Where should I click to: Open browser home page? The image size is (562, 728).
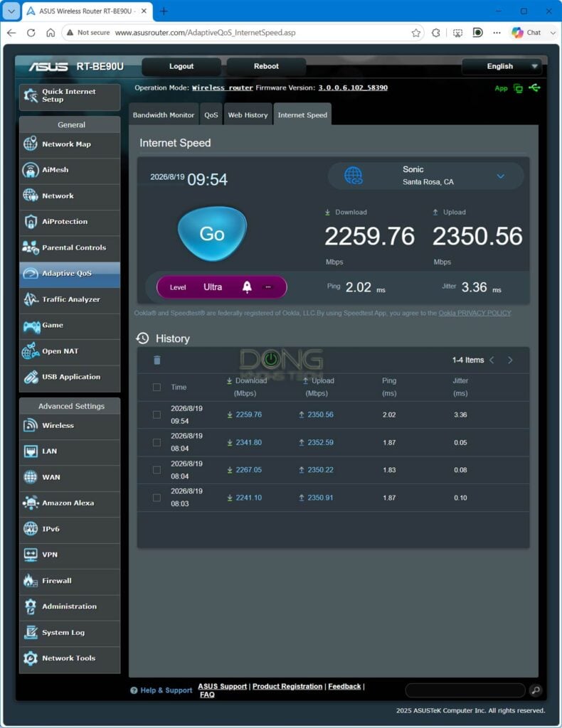coord(51,33)
